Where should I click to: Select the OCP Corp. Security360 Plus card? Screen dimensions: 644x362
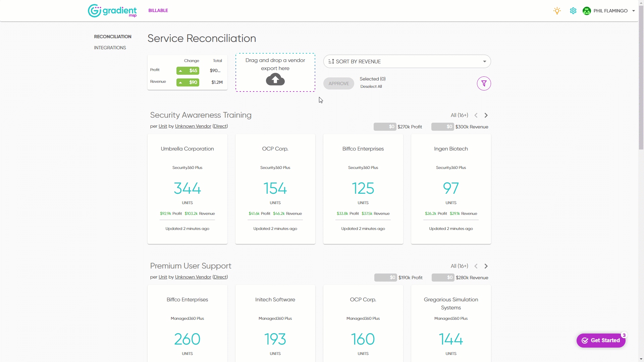[275, 189]
